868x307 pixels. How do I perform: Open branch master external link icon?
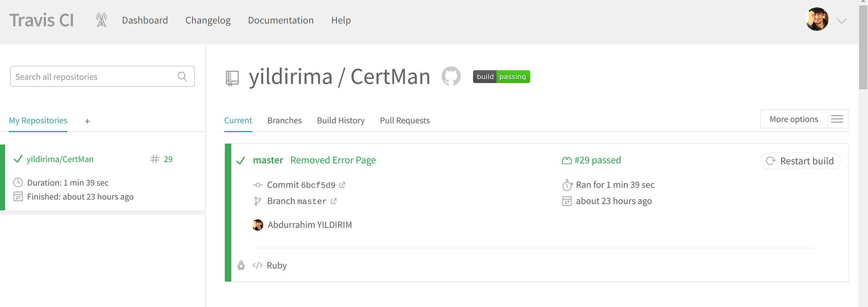pyautogui.click(x=334, y=201)
